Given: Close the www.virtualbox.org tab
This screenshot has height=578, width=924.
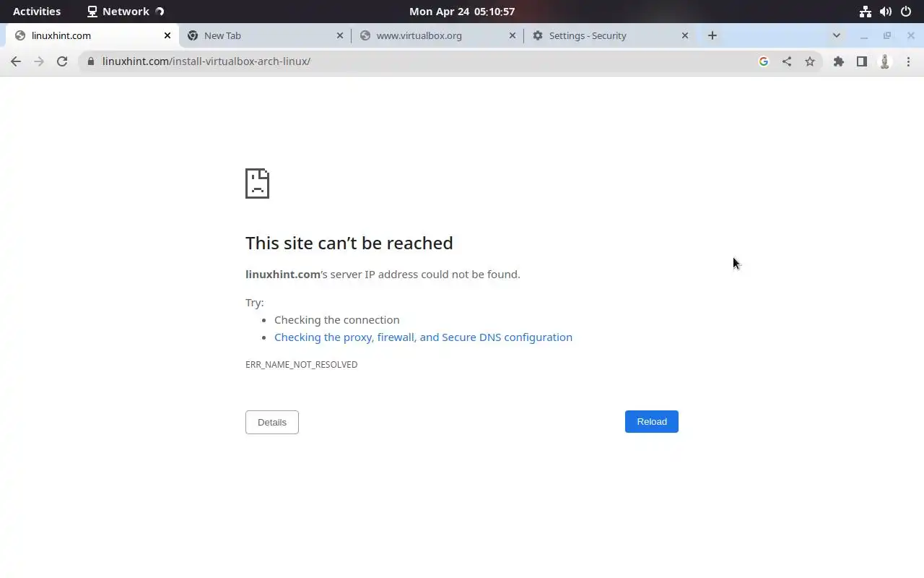Looking at the screenshot, I should 513,35.
